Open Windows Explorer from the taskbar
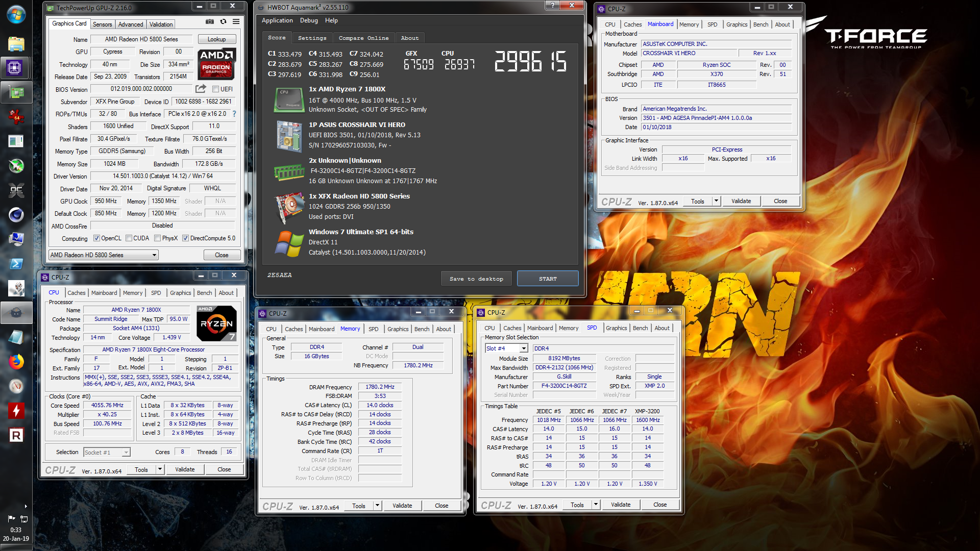Viewport: 980px width, 551px height. pos(16,44)
